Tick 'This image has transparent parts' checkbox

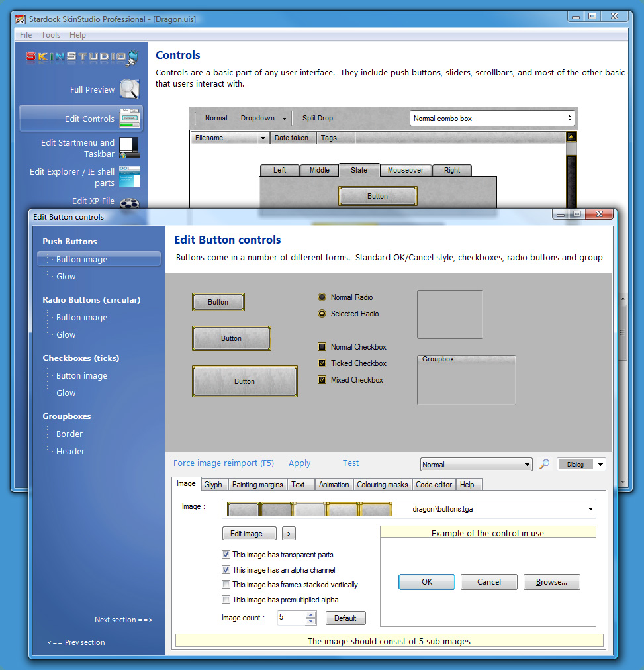tap(226, 555)
